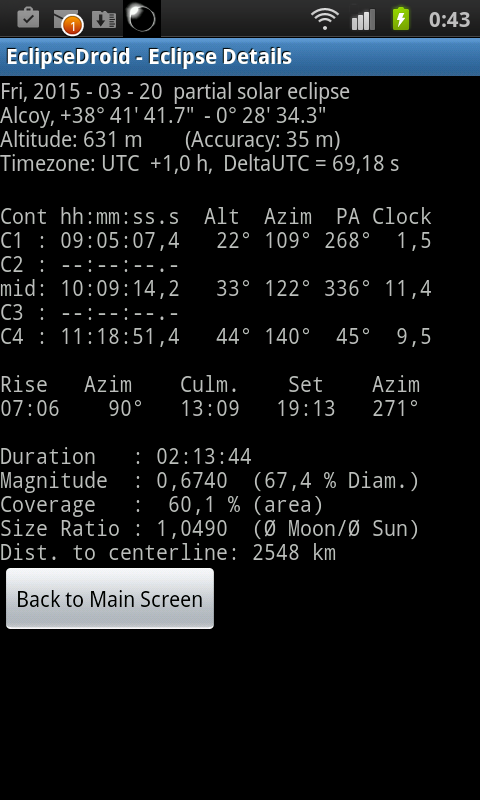
Task: Open the EclipseDroid eclipse notification icon
Action: [142, 18]
